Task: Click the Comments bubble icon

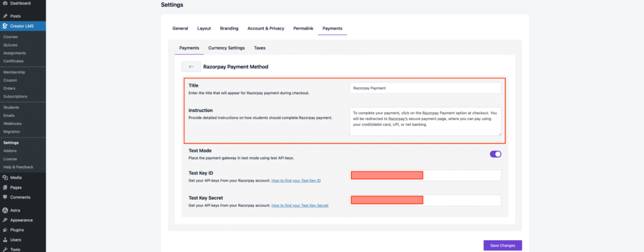Action: pyautogui.click(x=5, y=197)
